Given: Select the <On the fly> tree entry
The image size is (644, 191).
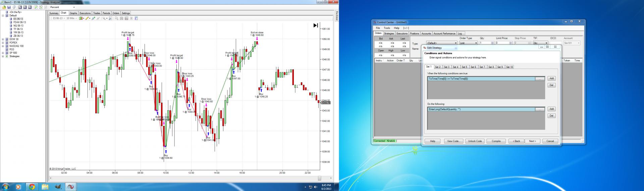Looking at the screenshot, I should point(15,12).
